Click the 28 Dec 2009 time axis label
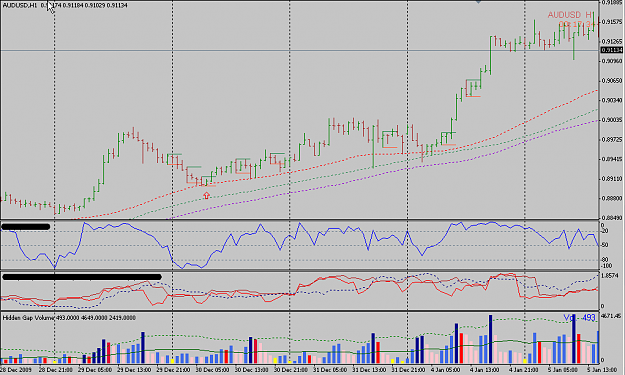The width and height of the screenshot is (625, 375). tap(16, 370)
